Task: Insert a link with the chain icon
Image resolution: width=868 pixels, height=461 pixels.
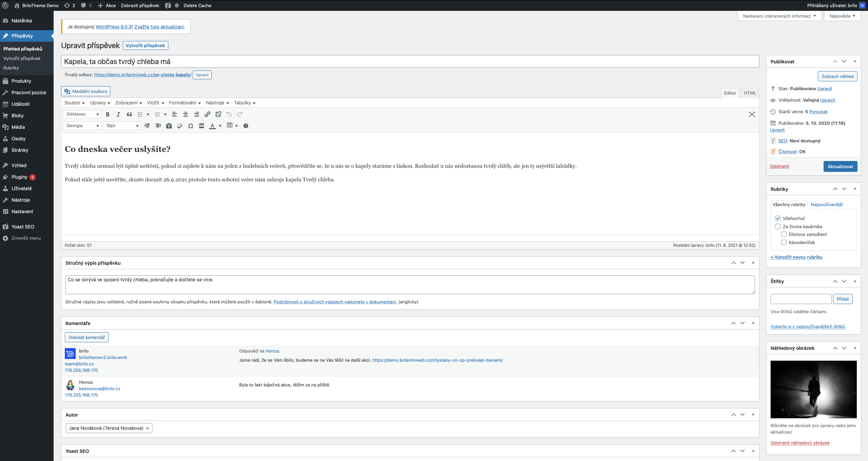Action: click(207, 114)
